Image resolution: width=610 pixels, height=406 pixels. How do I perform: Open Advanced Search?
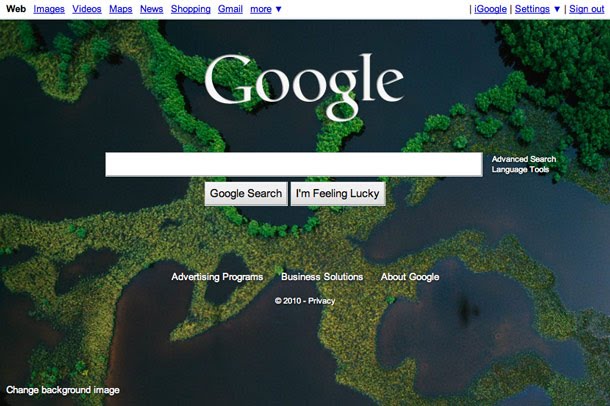coord(524,159)
